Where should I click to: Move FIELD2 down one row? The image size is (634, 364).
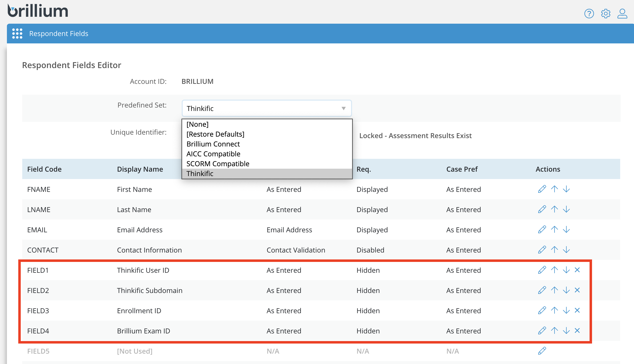point(566,290)
